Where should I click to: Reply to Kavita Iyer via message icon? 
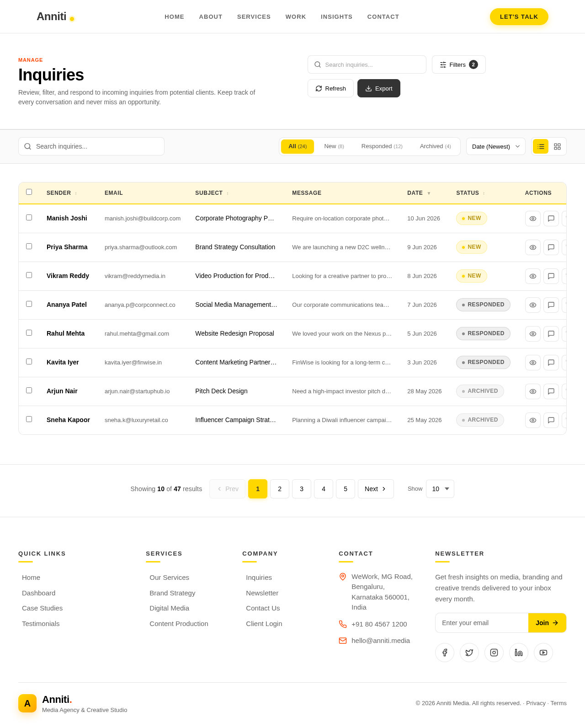pyautogui.click(x=551, y=363)
